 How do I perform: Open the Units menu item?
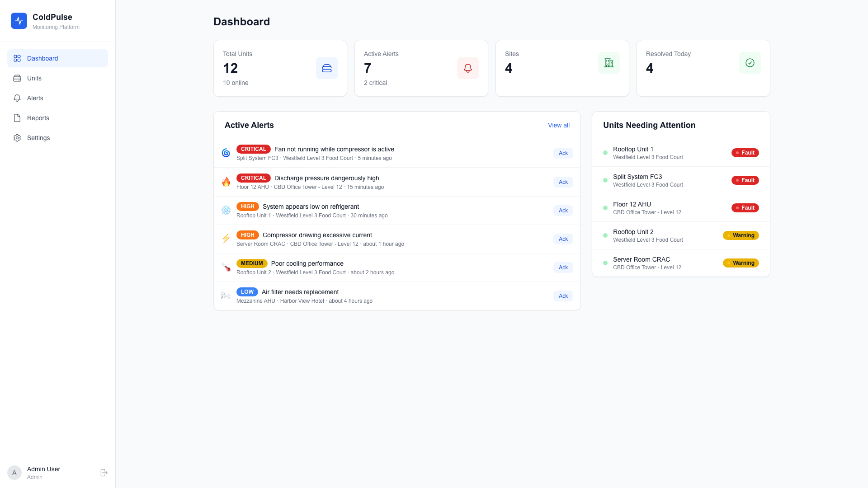pos(57,78)
